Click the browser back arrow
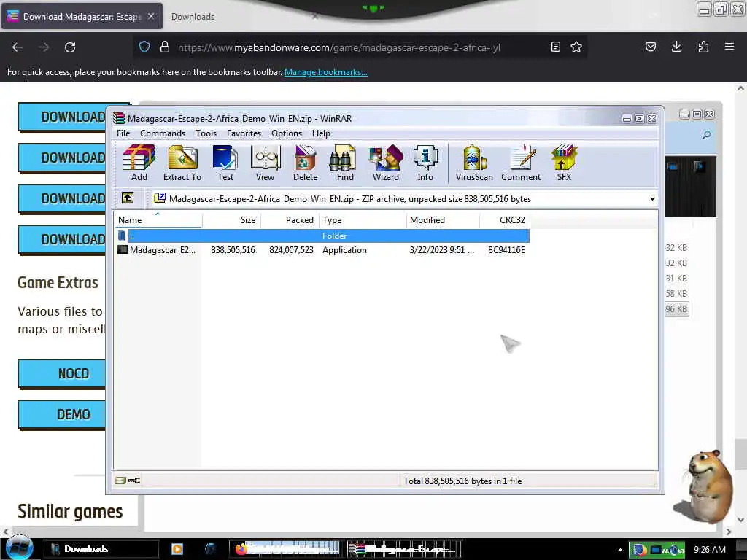The width and height of the screenshot is (747, 560). click(x=18, y=47)
